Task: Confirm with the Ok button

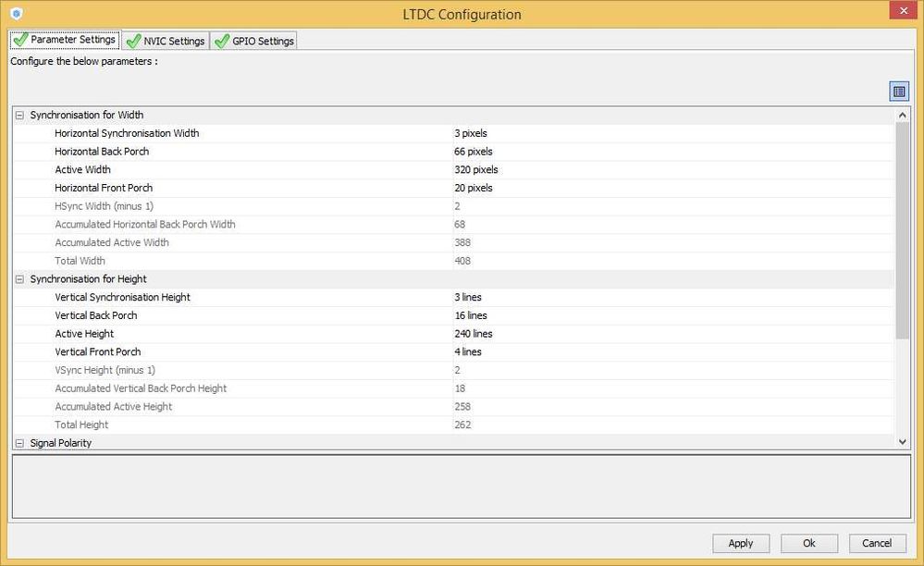Action: (x=808, y=543)
